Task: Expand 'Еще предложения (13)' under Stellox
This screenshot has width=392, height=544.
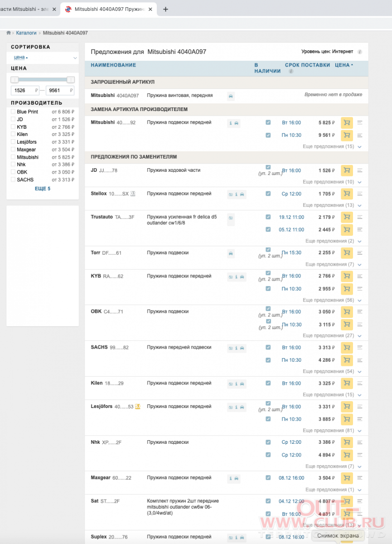Action: tap(332, 205)
